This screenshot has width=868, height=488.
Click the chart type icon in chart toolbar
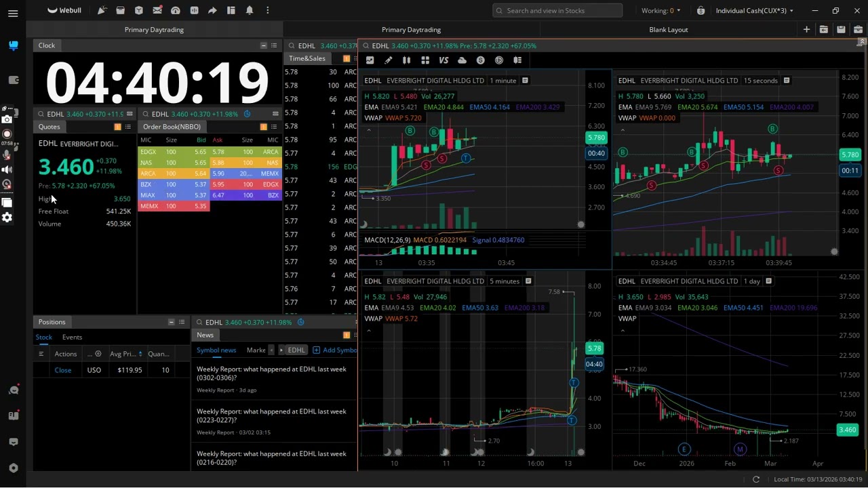pos(370,60)
